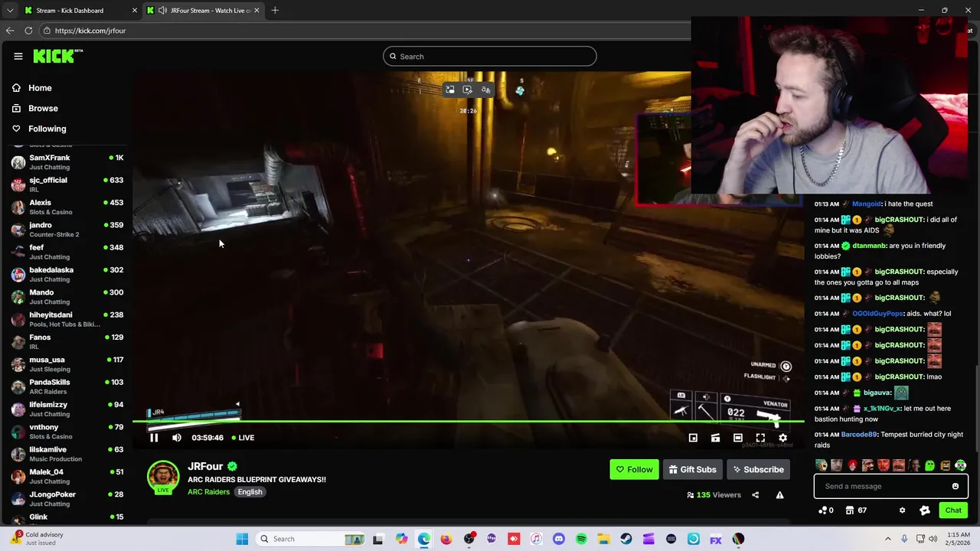This screenshot has width=980, height=551.
Task: Open Spotify from taskbar
Action: [x=581, y=539]
